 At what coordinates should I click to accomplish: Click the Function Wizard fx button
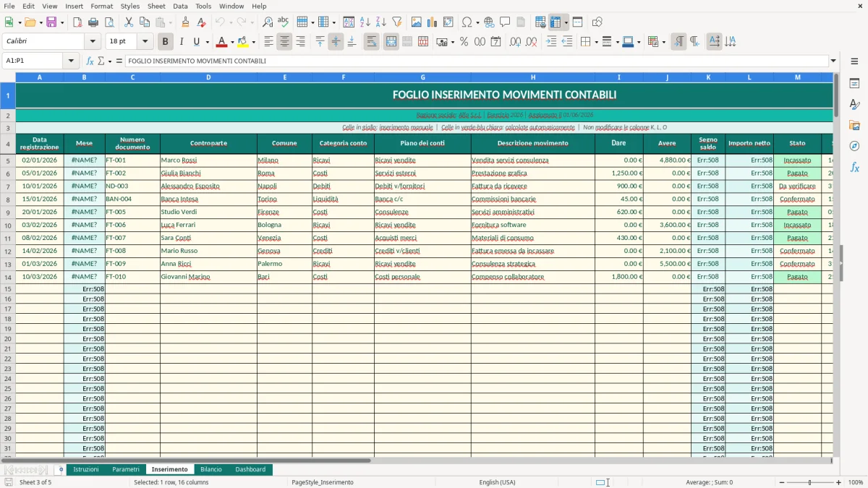tap(90, 61)
